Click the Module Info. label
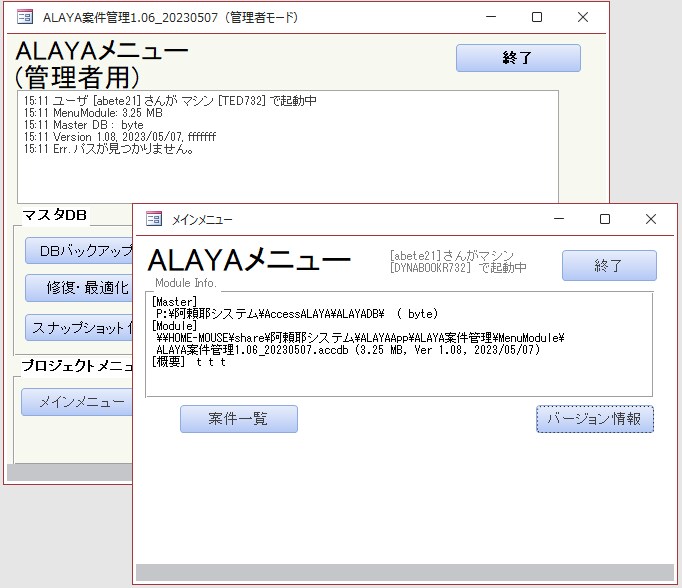 pos(186,283)
